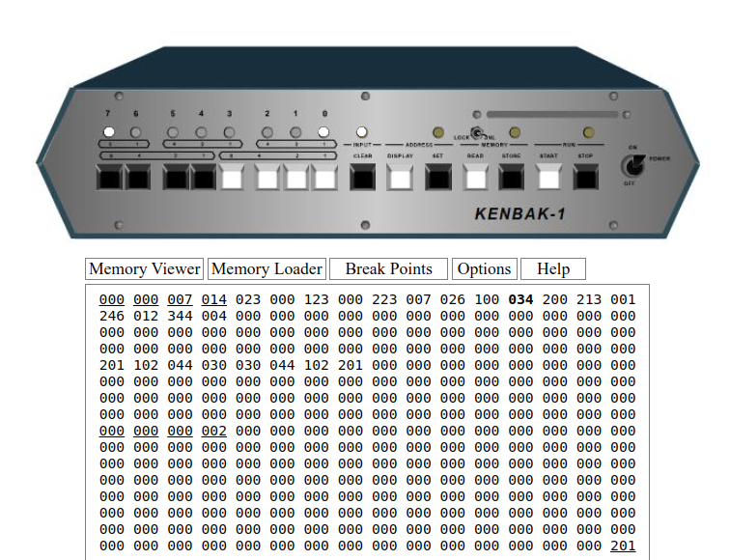Open the Break Points tab
Screen dimensions: 730x560
(389, 269)
